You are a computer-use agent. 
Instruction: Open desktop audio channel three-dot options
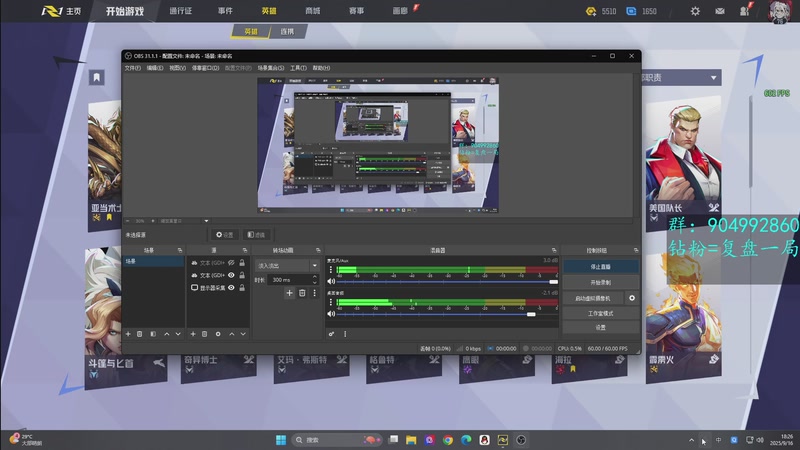(331, 303)
